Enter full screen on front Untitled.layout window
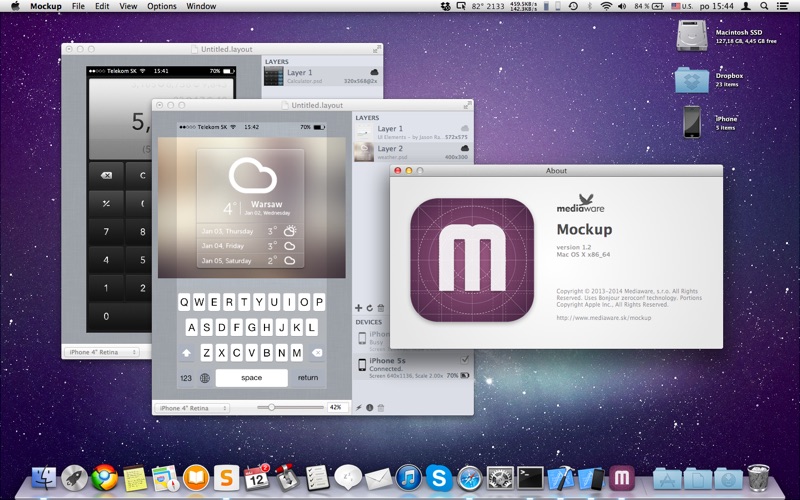 pos(467,105)
